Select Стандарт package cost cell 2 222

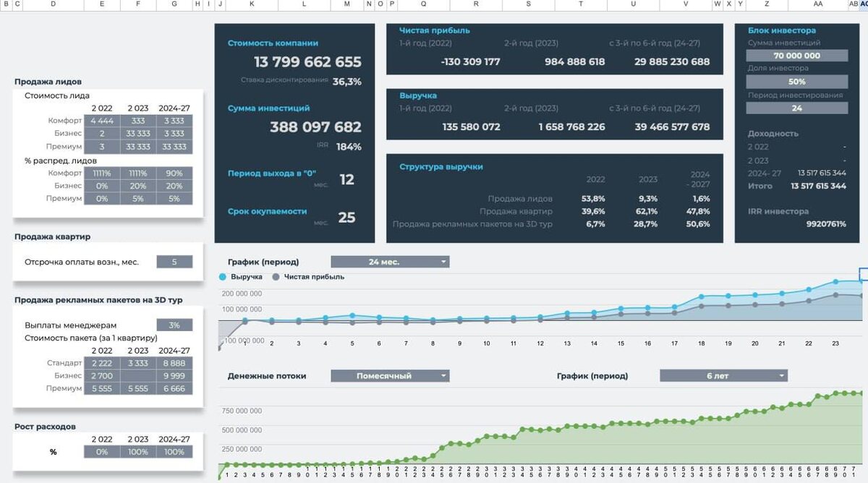102,363
